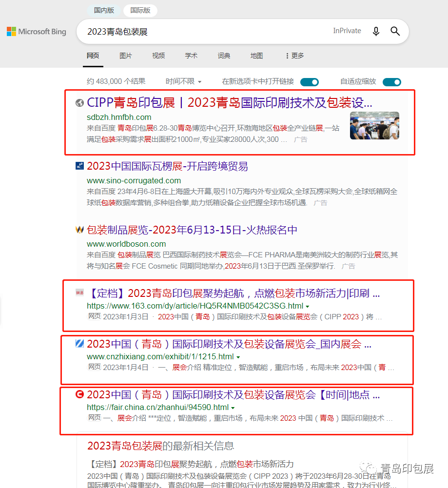Image resolution: width=448 pixels, height=488 pixels.
Task: Open 【定档】2023青岛印包展聚势起航 result title
Action: 234,293
